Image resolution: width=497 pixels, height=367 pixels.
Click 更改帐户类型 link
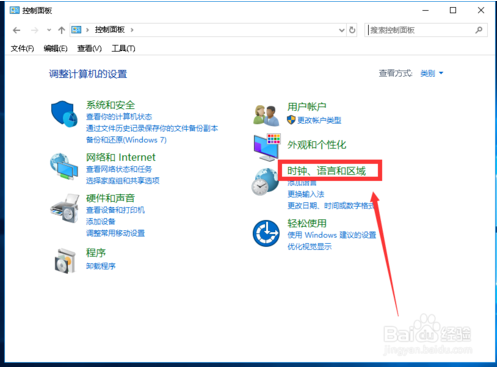pyautogui.click(x=319, y=120)
